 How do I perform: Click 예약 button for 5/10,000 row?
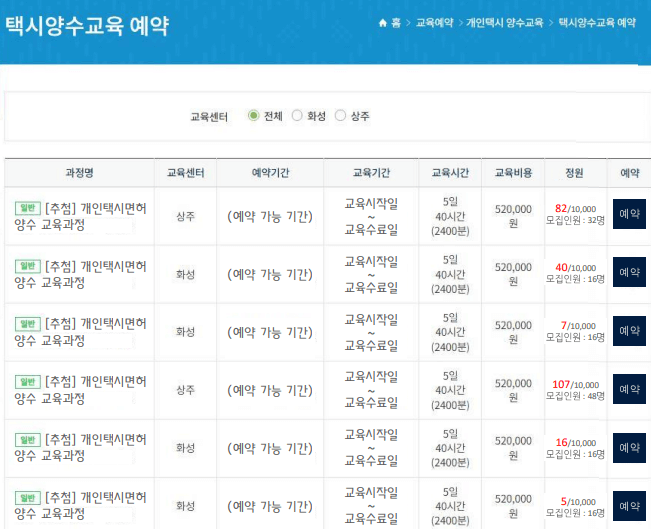[x=629, y=506]
